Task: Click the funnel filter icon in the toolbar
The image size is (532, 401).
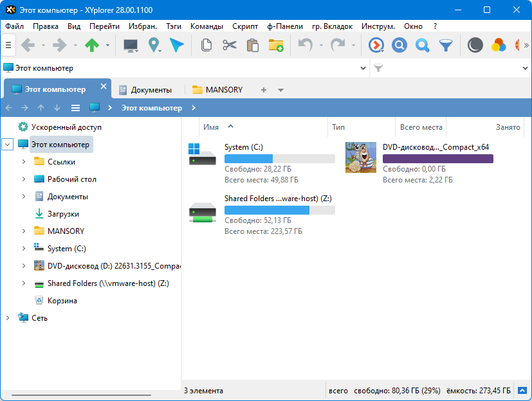Action: 445,45
